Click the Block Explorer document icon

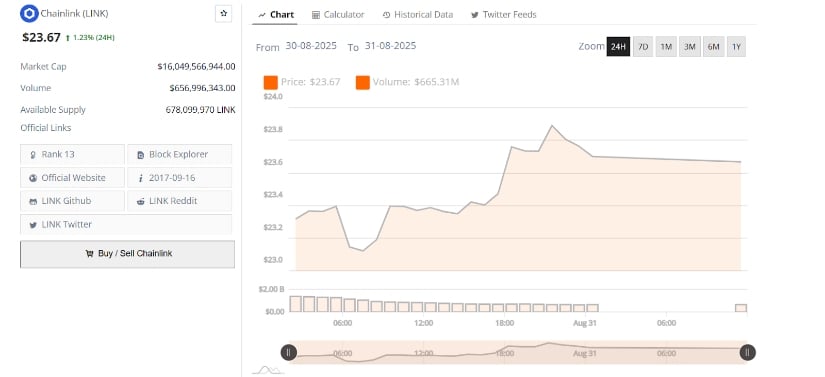pos(140,155)
